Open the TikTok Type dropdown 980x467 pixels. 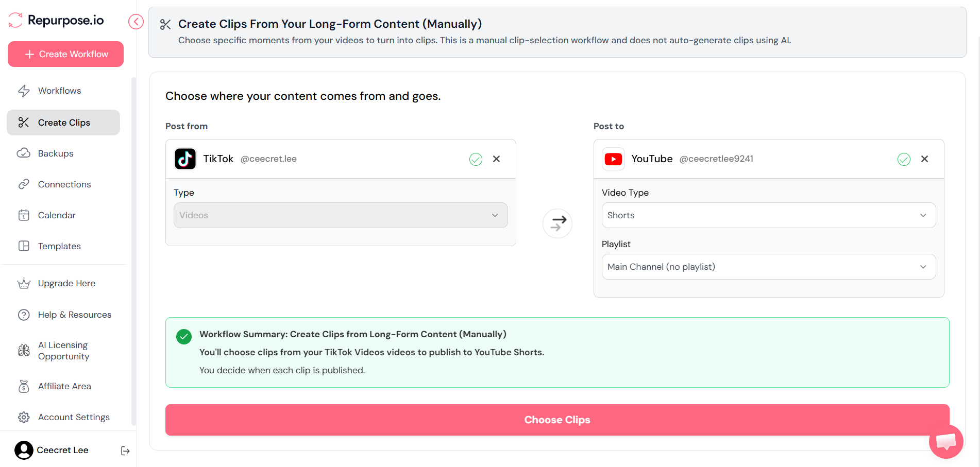[341, 215]
